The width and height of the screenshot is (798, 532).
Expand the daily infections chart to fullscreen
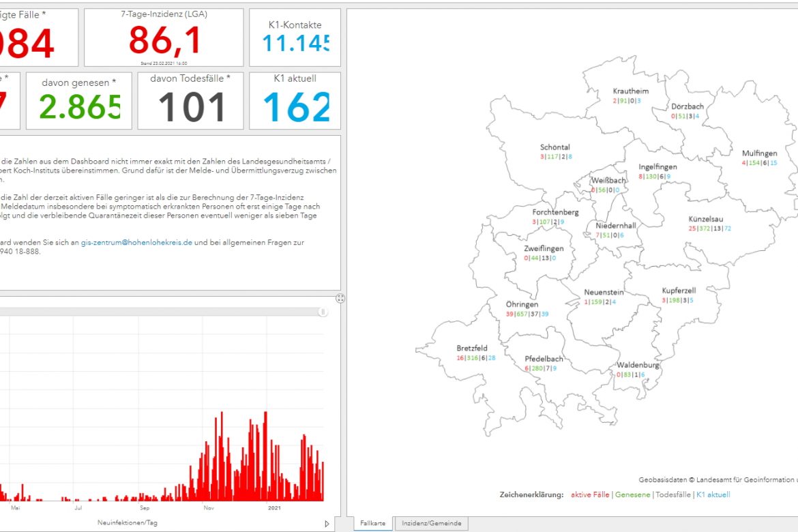click(340, 298)
